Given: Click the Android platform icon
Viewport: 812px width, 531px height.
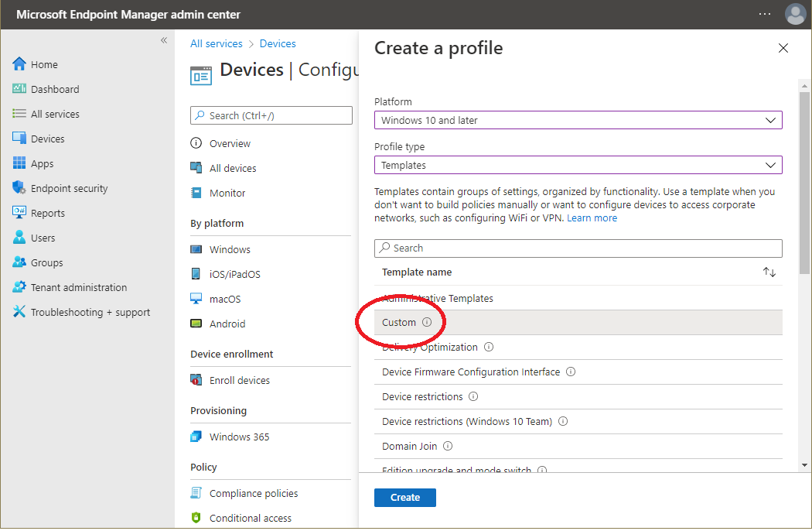Looking at the screenshot, I should (x=196, y=324).
